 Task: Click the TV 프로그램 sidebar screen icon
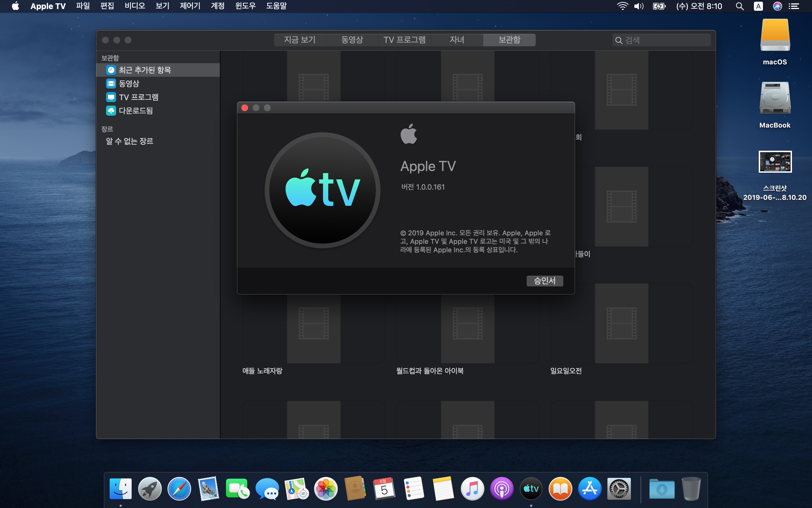pyautogui.click(x=111, y=97)
